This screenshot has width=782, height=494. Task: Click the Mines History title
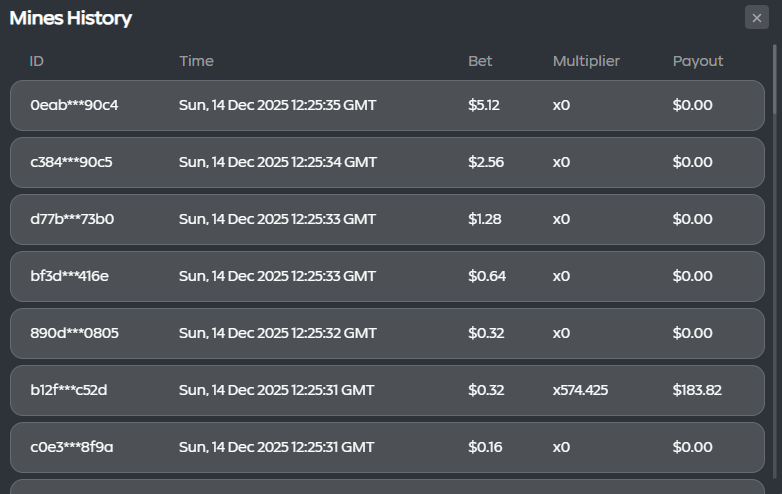(x=71, y=18)
